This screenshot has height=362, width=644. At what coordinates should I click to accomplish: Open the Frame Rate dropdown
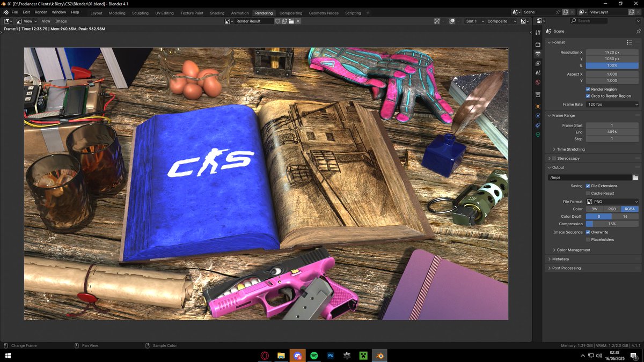coord(612,104)
